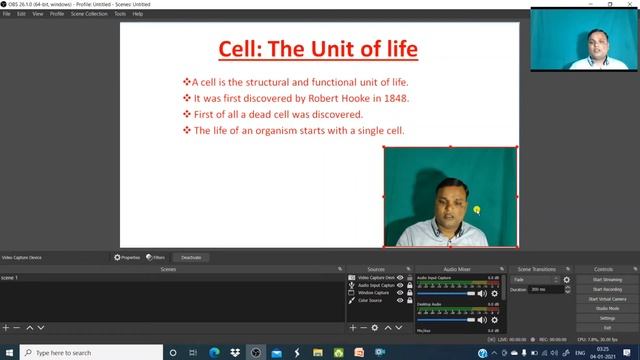Open Dropbox from the taskbar
Image resolution: width=640 pixels, height=360 pixels.
(235, 353)
